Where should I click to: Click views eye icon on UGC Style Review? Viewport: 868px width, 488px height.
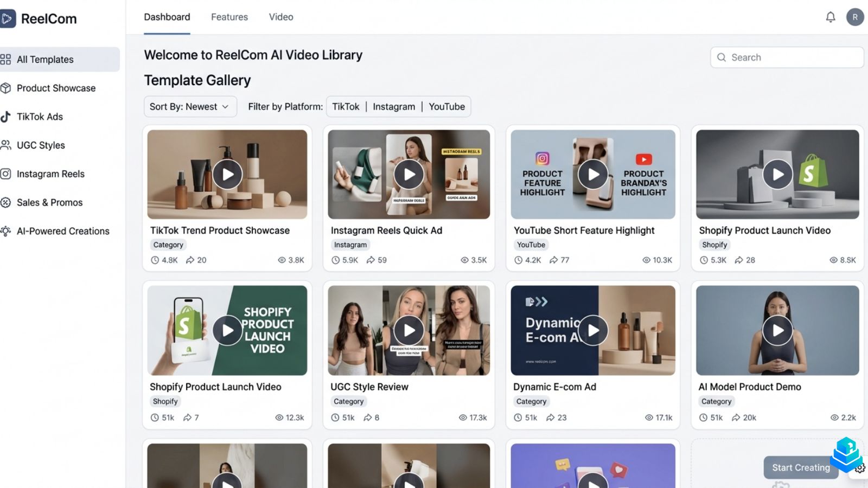point(463,418)
